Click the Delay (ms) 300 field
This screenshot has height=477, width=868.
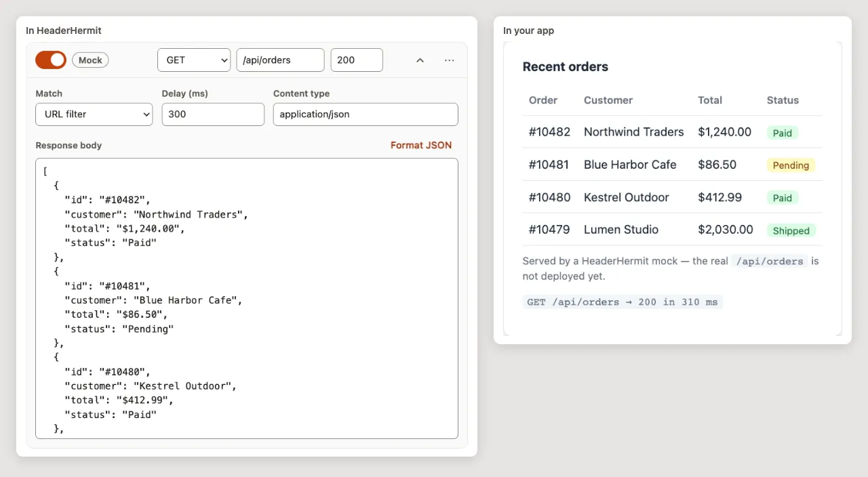213,114
